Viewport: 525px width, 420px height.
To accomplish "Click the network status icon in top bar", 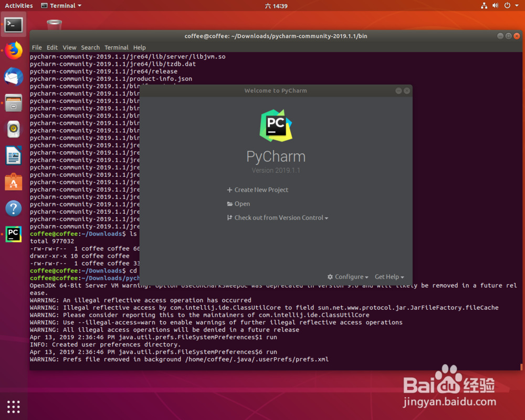I will pyautogui.click(x=484, y=6).
